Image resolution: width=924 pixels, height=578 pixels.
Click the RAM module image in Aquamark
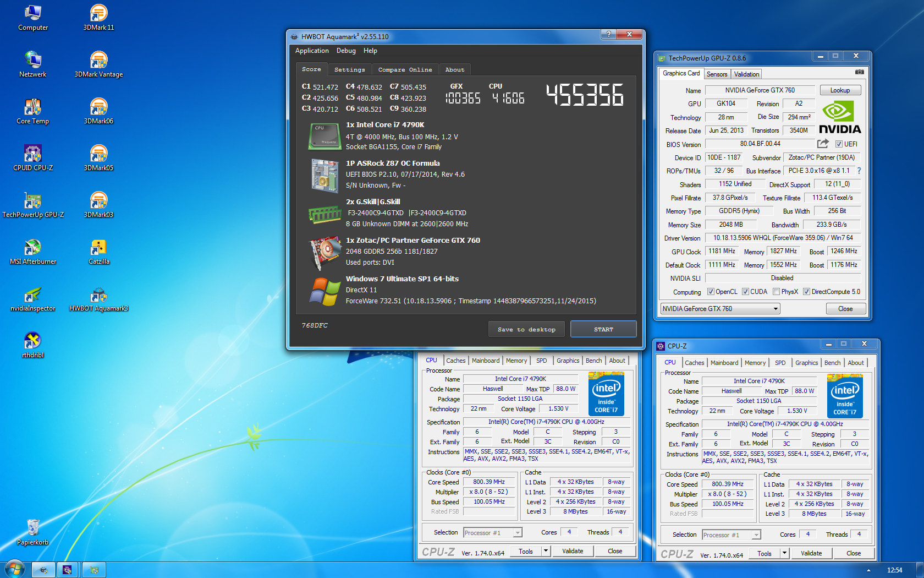(x=325, y=215)
